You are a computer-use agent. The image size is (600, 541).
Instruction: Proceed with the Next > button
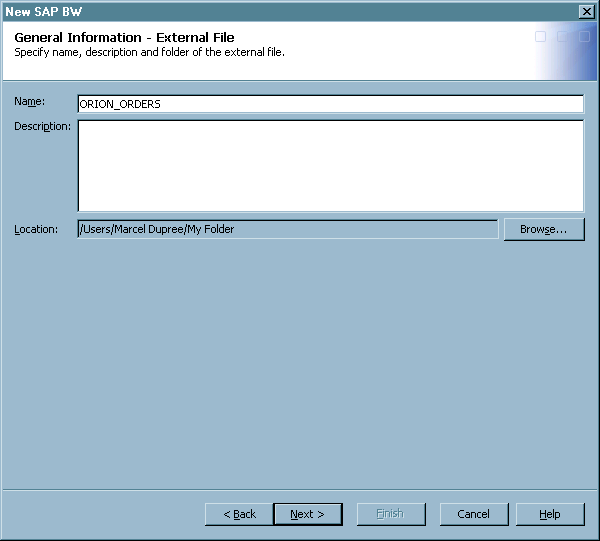[x=307, y=514]
